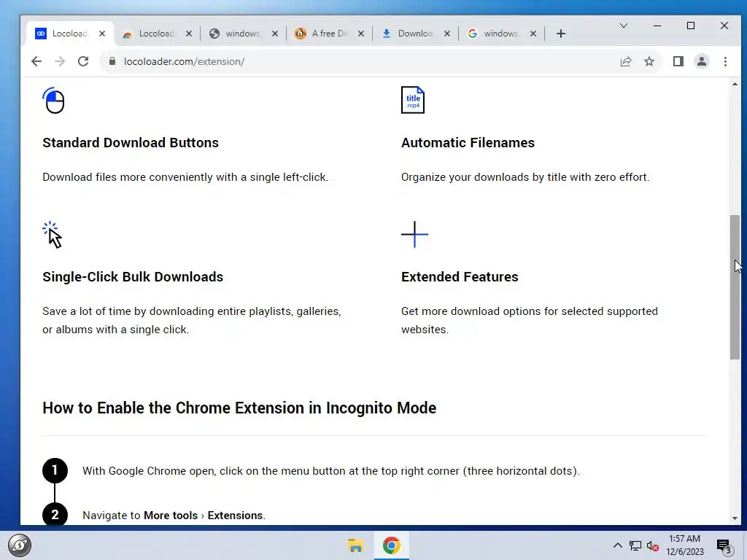
Task: Switch to the Google windows tab
Action: pyautogui.click(x=500, y=34)
